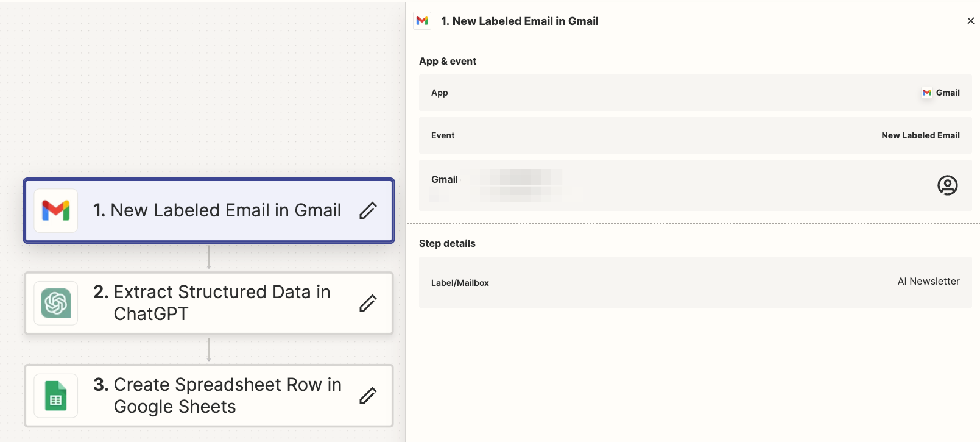
Task: Edit the Create Spreadsheet Row step pencil
Action: (368, 396)
